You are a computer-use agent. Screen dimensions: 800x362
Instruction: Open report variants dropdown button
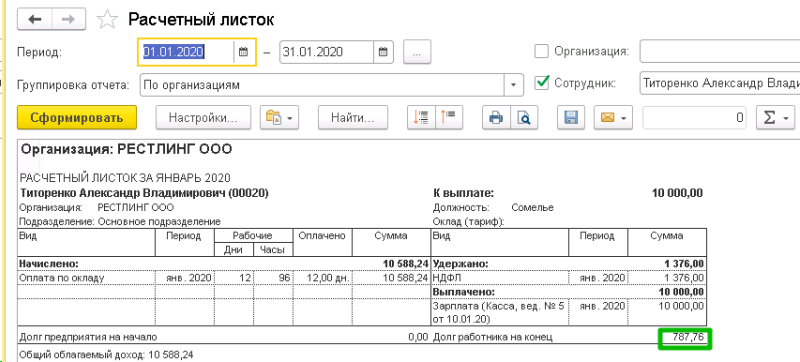point(279,118)
